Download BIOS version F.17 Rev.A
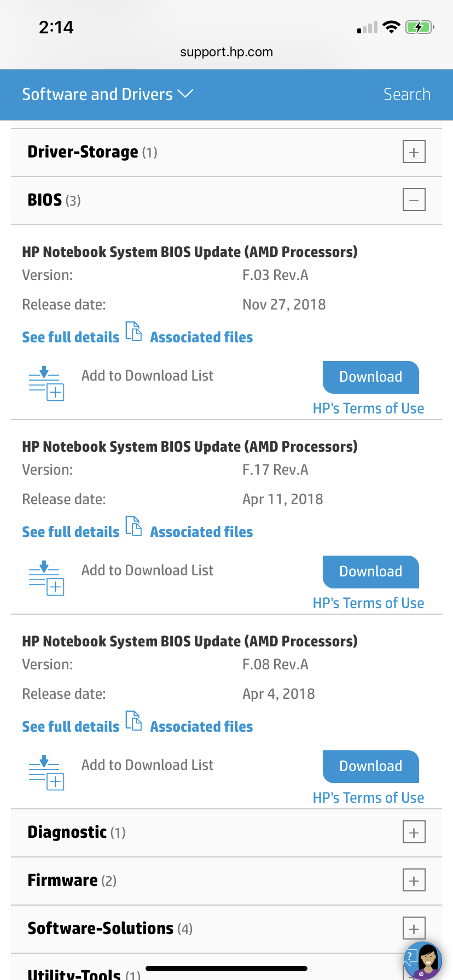Image resolution: width=453 pixels, height=980 pixels. point(370,571)
